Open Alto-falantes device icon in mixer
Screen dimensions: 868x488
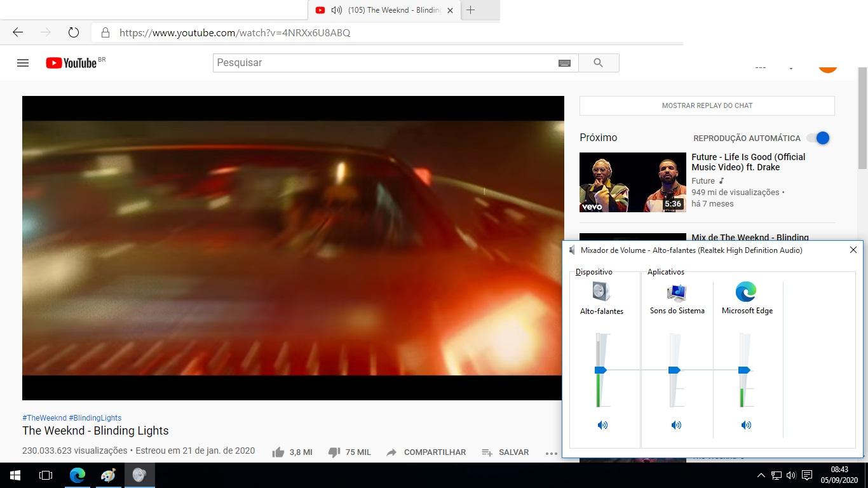601,292
